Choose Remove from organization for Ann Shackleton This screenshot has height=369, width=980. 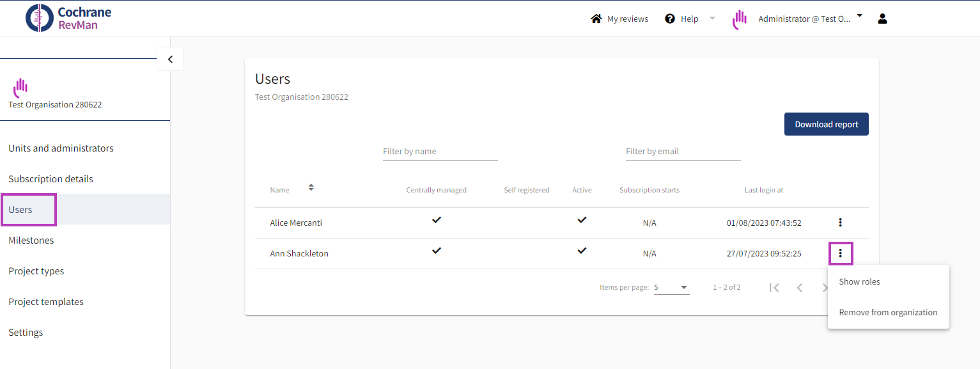888,312
